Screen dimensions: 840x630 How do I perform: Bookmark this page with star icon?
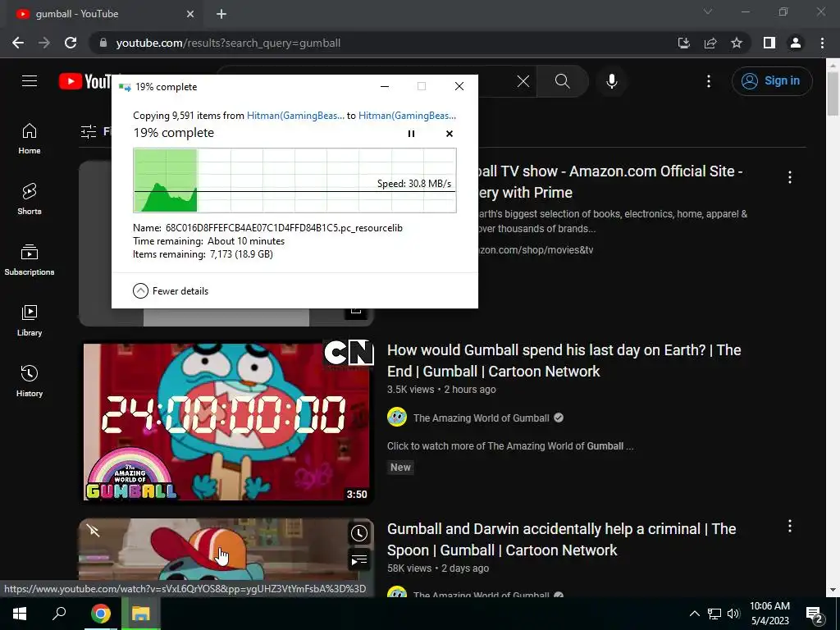[737, 43]
